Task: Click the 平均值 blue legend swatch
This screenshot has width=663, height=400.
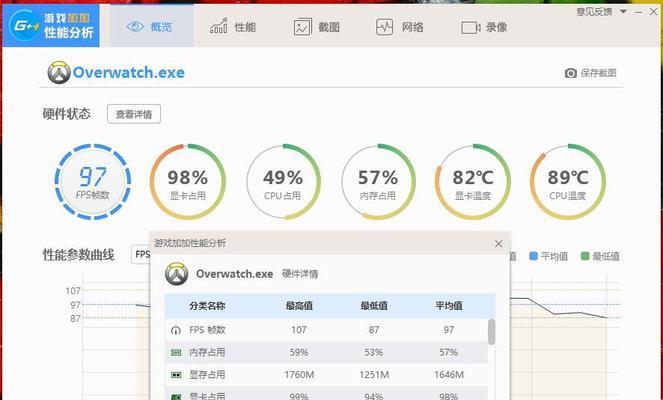Action: click(533, 256)
